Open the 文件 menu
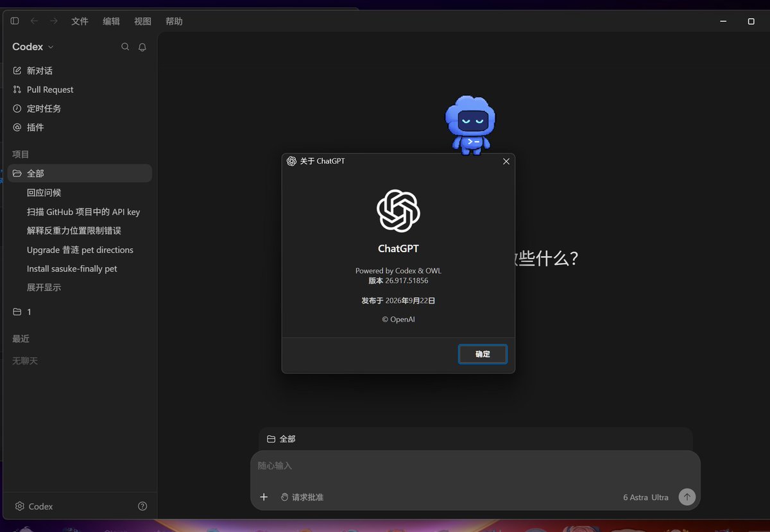The width and height of the screenshot is (770, 532). point(80,21)
